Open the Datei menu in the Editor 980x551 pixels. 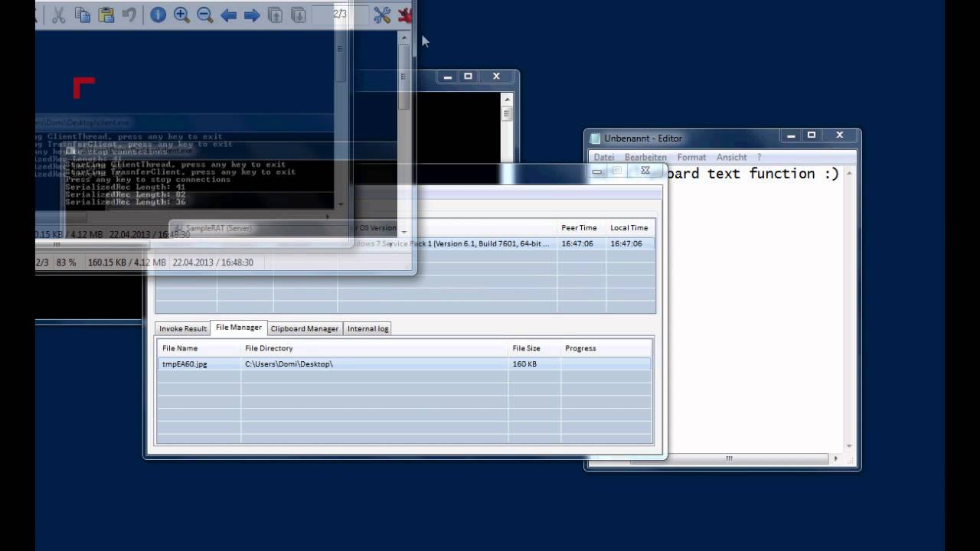point(604,157)
